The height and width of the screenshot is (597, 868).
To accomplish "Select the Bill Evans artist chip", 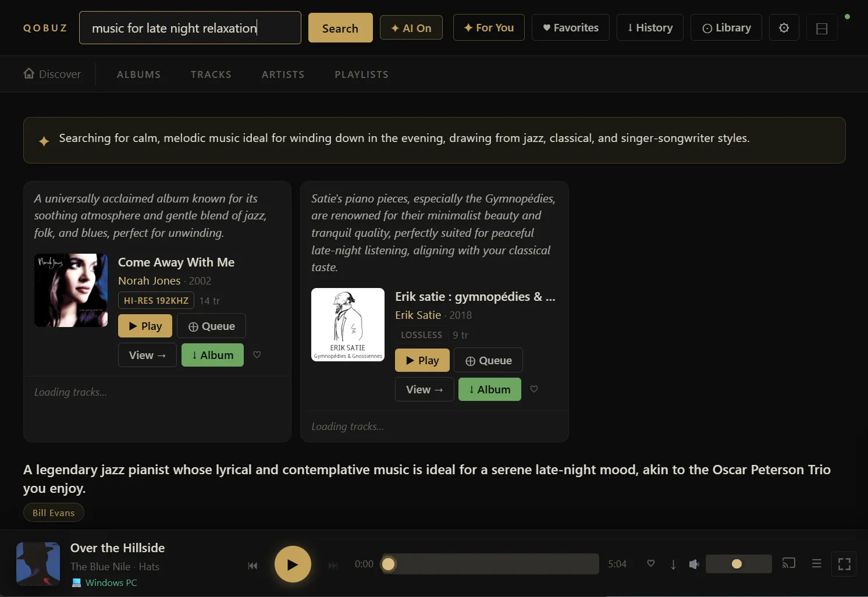I will tap(54, 513).
